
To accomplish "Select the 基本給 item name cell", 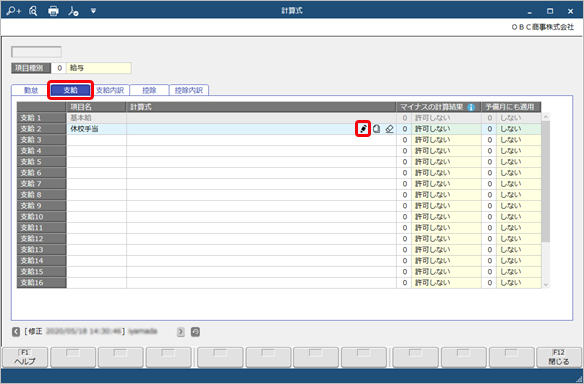I will [x=96, y=118].
